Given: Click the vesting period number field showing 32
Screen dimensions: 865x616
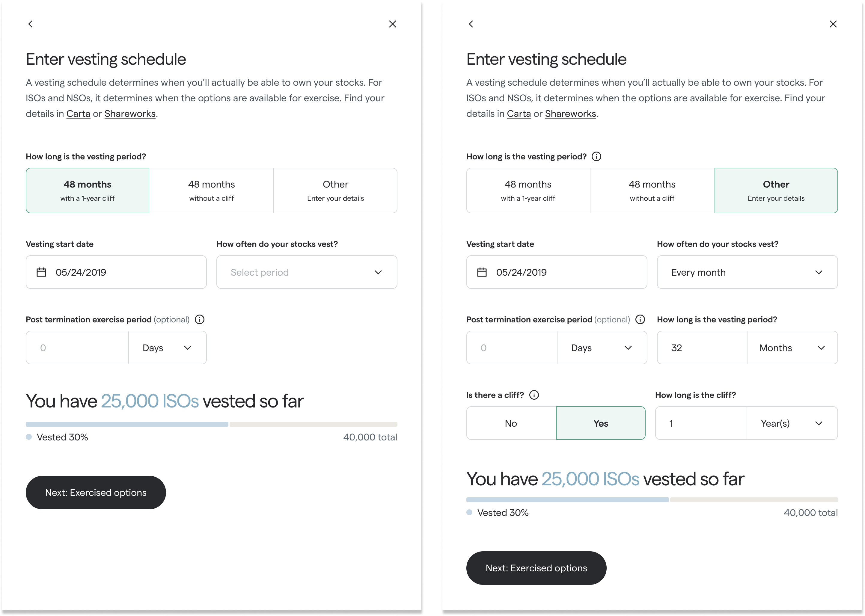Looking at the screenshot, I should [x=702, y=348].
